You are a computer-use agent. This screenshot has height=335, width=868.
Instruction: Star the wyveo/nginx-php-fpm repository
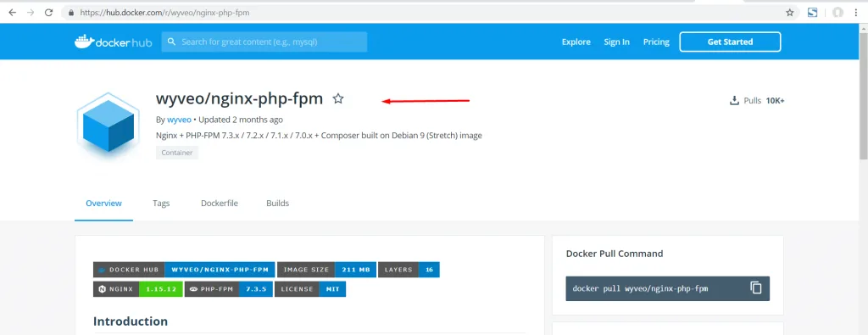pyautogui.click(x=338, y=98)
